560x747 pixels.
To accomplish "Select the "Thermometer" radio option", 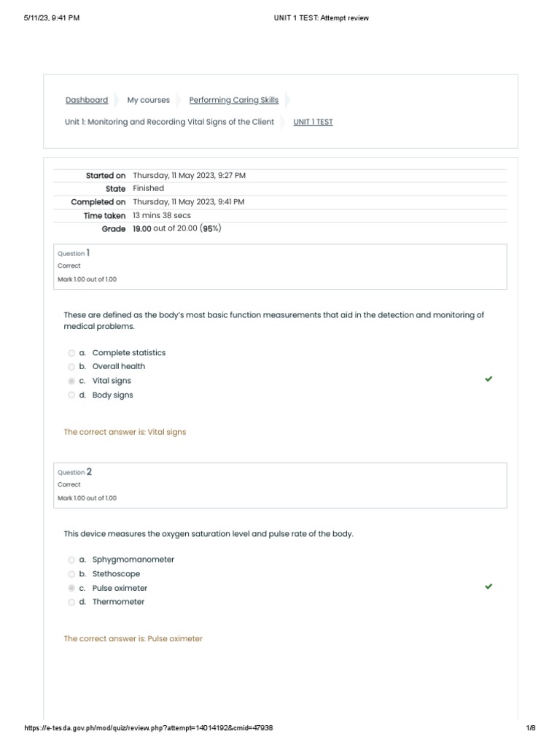I will point(71,603).
